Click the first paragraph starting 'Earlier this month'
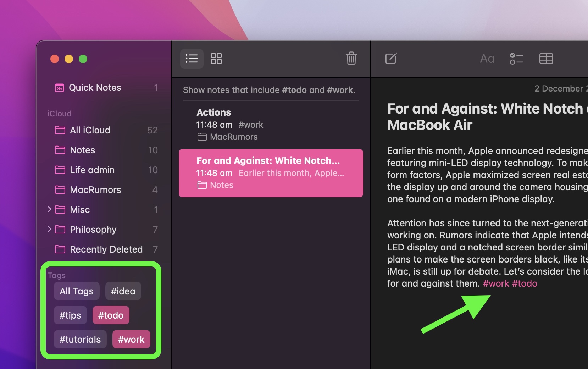Image resolution: width=588 pixels, height=369 pixels. [488, 175]
